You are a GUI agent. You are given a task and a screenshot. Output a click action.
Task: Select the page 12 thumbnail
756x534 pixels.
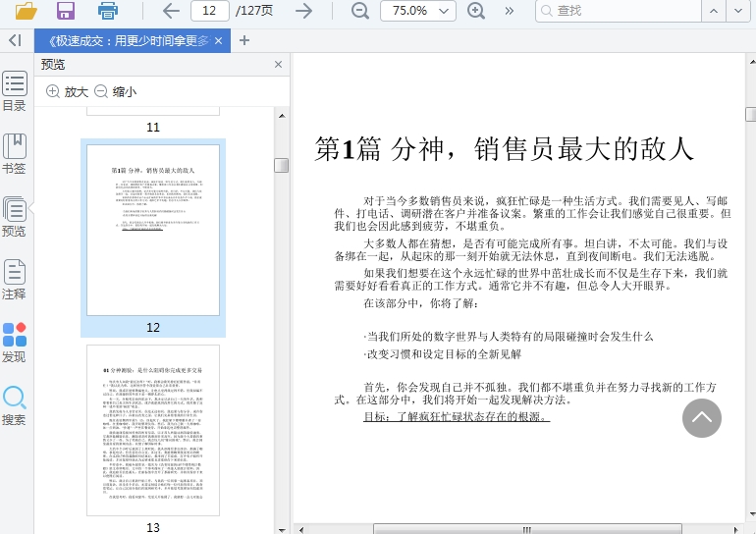pos(153,231)
